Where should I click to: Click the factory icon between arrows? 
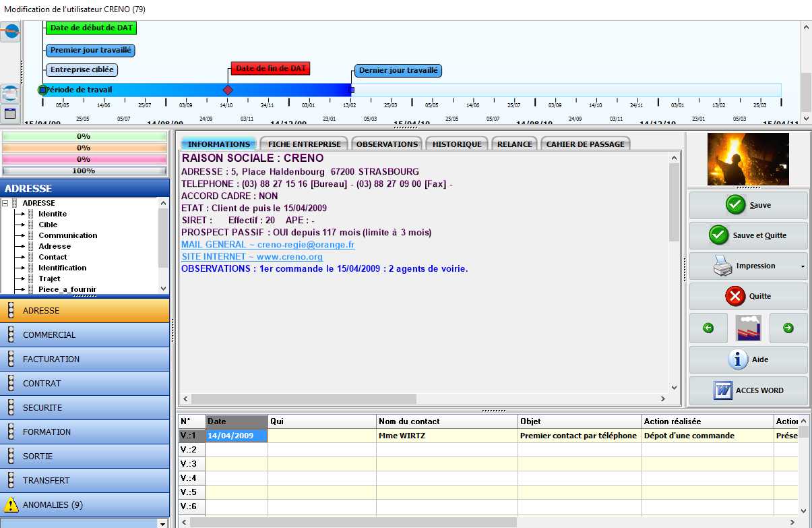(748, 328)
